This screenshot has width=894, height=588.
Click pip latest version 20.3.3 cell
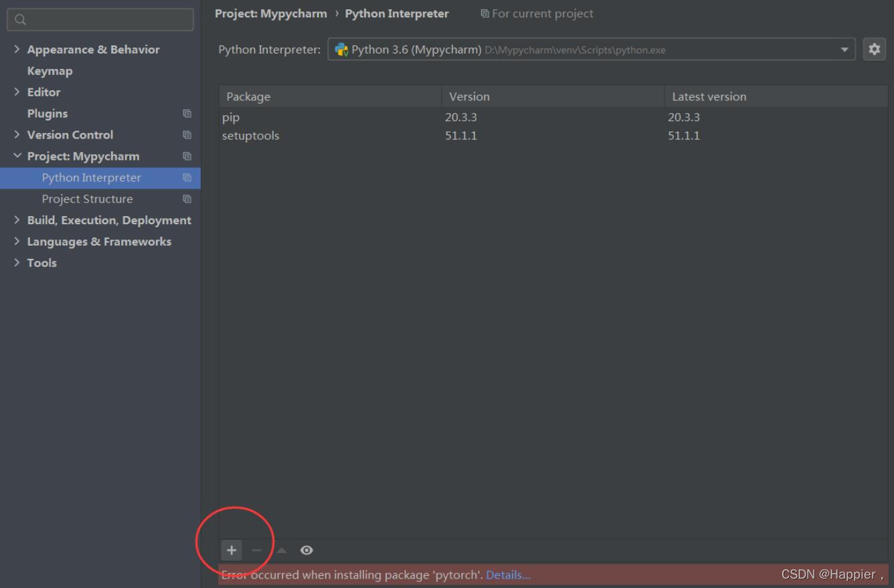pos(684,118)
